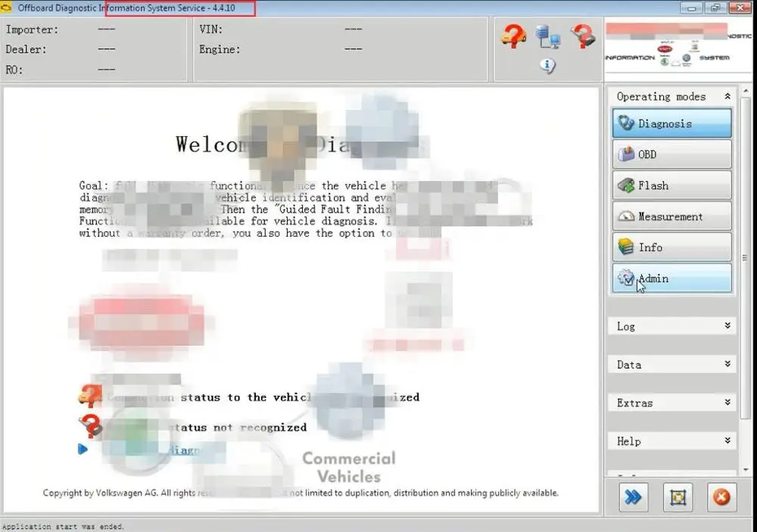Click ignition key status icon in header
This screenshot has height=532, width=757.
583,36
